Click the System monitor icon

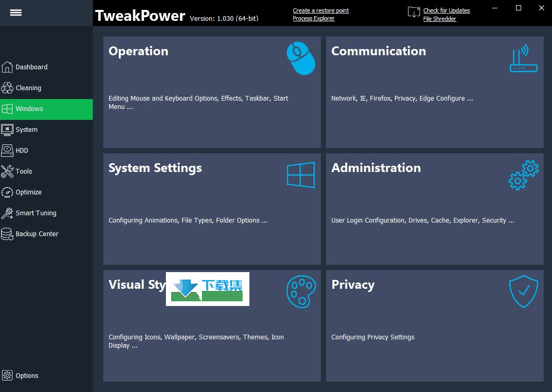pyautogui.click(x=7, y=129)
